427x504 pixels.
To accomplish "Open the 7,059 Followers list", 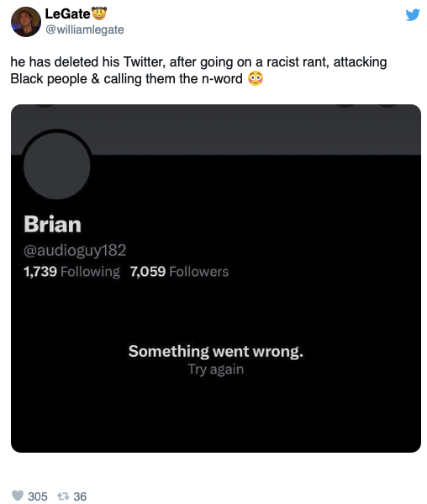I will [179, 272].
